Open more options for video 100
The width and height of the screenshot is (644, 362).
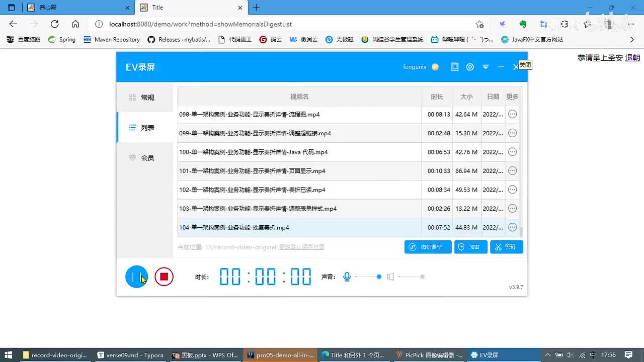[512, 152]
